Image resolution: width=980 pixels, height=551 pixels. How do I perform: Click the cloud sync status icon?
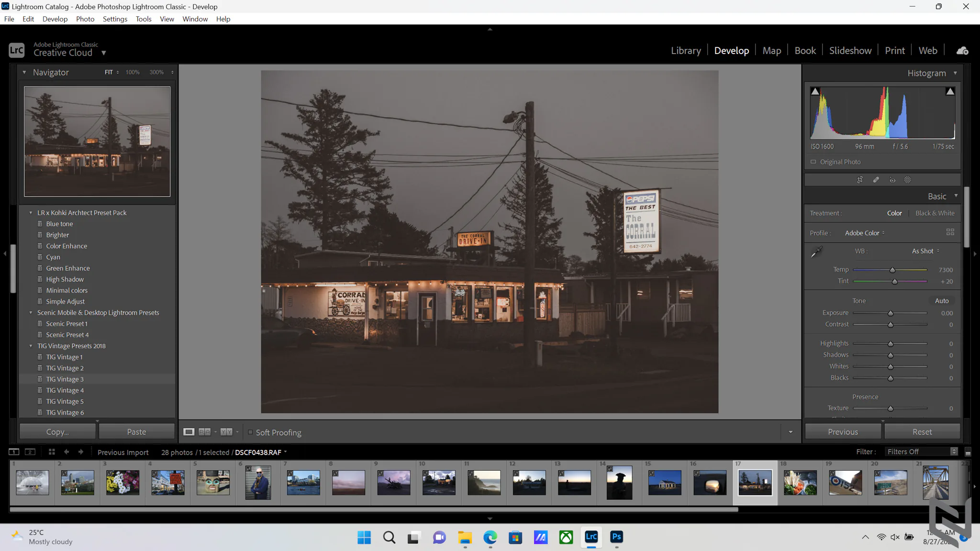tap(962, 51)
